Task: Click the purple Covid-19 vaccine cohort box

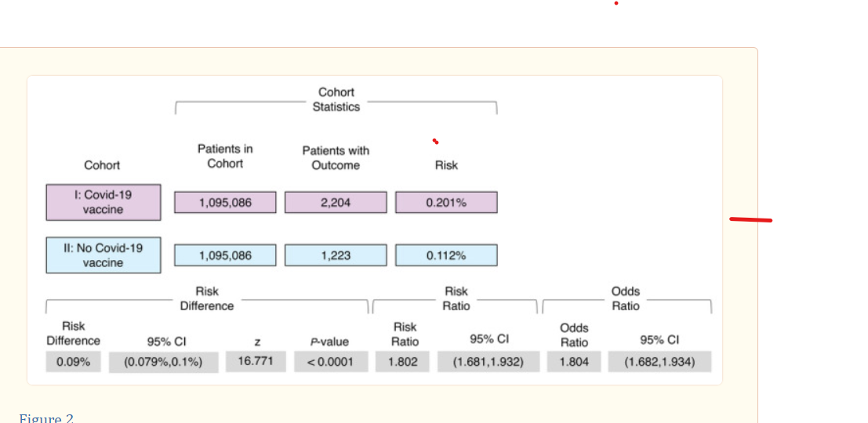Action: (103, 203)
